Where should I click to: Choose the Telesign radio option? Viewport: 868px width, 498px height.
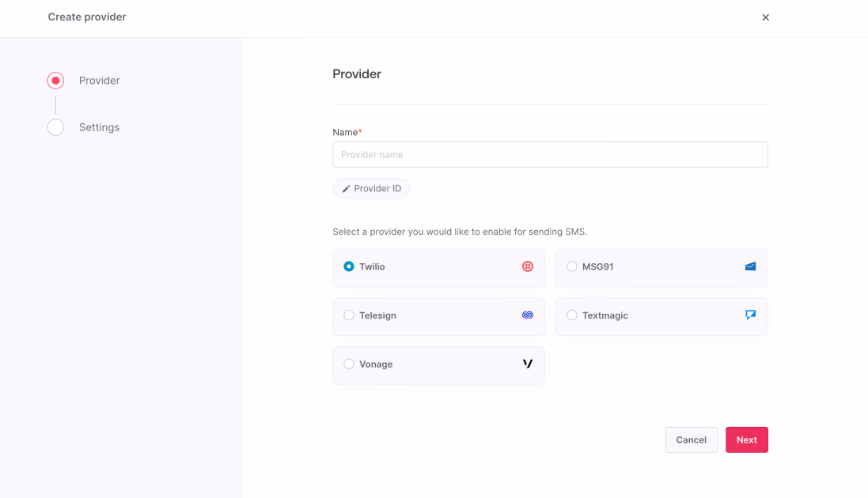point(349,315)
